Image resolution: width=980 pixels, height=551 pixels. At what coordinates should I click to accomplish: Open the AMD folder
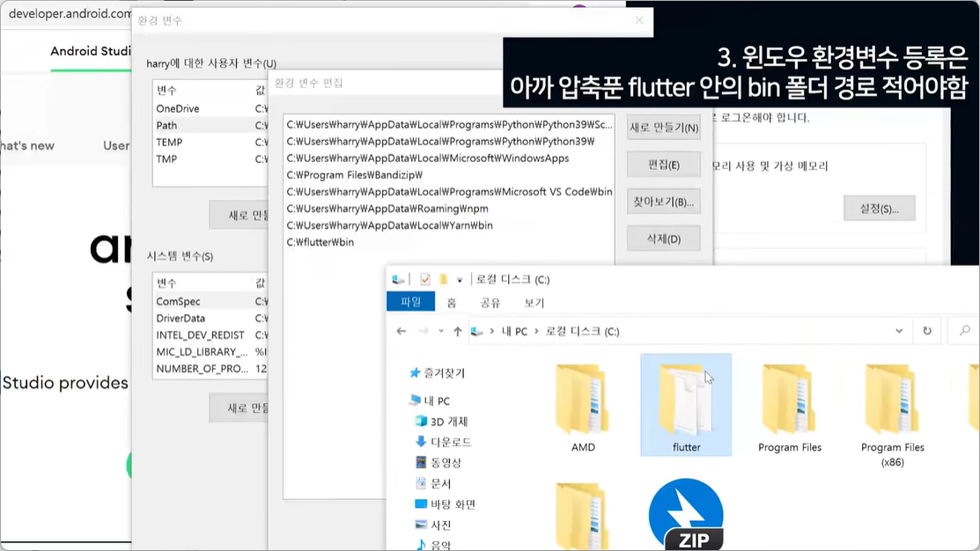[x=583, y=406]
